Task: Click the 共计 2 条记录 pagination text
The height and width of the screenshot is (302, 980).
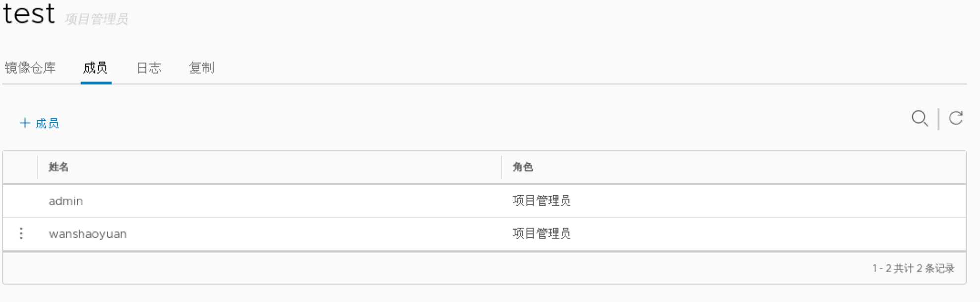Action: 913,269
